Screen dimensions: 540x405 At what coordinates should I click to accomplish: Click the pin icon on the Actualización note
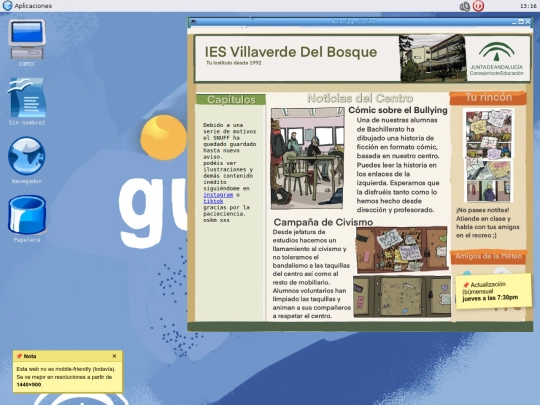click(466, 285)
